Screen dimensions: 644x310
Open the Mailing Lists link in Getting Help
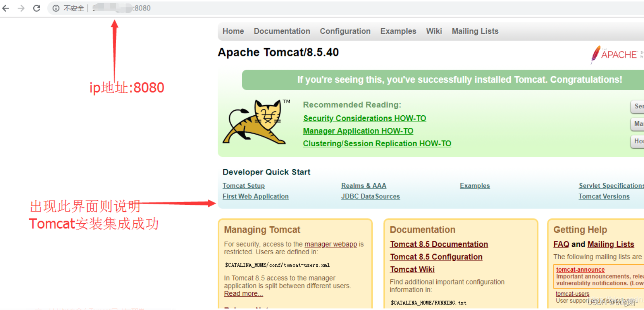click(611, 244)
